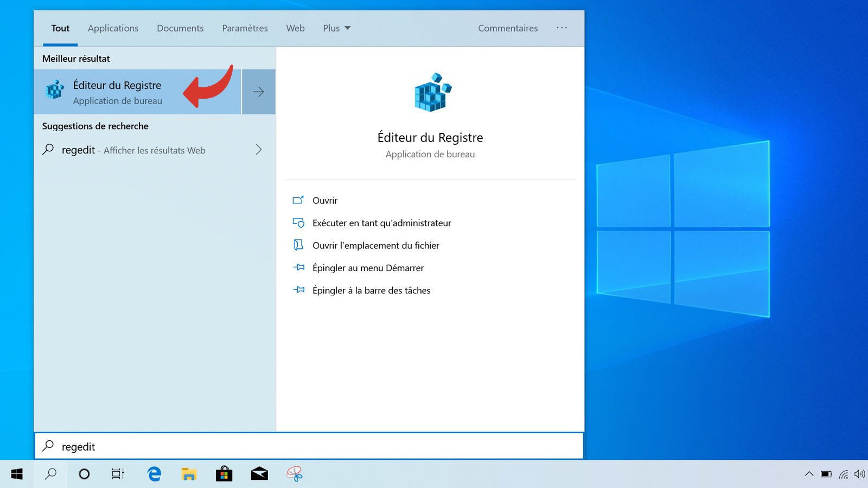This screenshot has height=488, width=868.
Task: Open Microsoft Store from the taskbar
Action: [224, 474]
